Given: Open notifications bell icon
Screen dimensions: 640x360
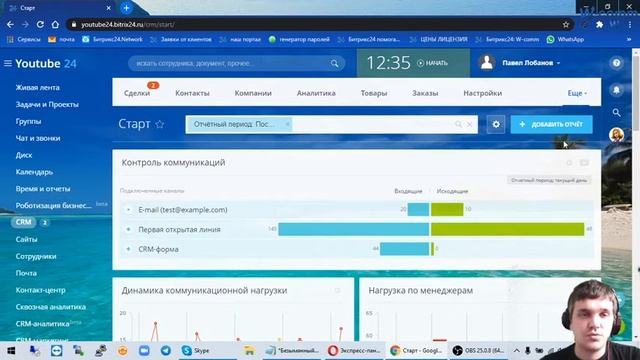Looking at the screenshot, I should point(616,90).
